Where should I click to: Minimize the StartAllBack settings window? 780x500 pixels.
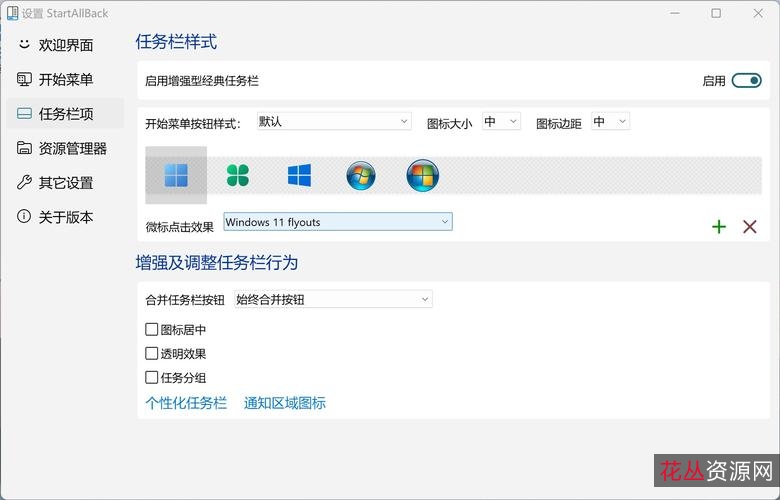pos(675,13)
